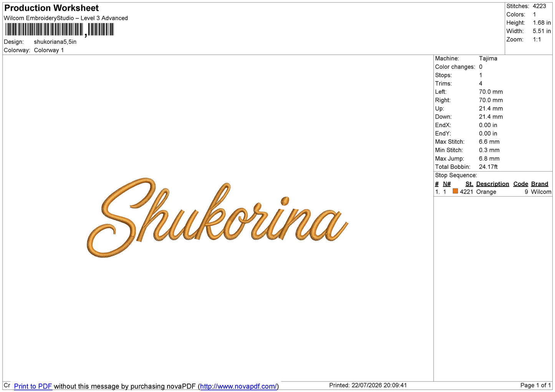
Task: Click the design barcode
Action: coord(60,30)
